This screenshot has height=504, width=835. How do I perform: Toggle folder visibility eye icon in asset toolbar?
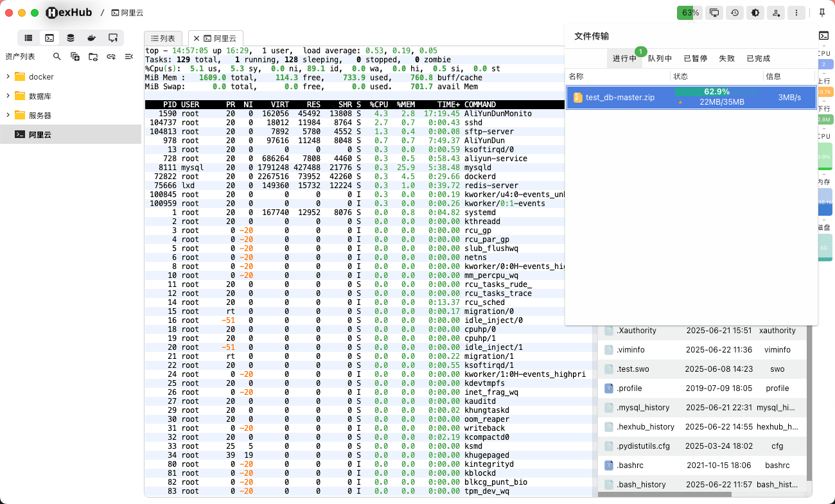click(93, 56)
